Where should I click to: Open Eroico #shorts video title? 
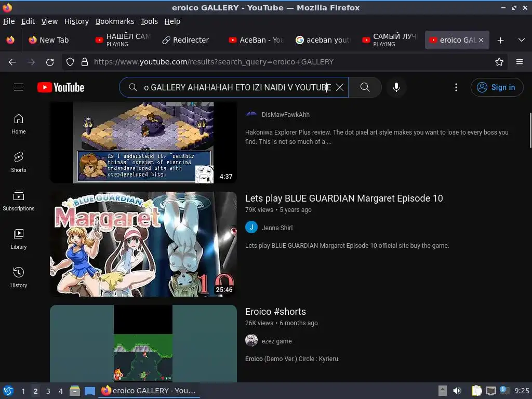275,312
